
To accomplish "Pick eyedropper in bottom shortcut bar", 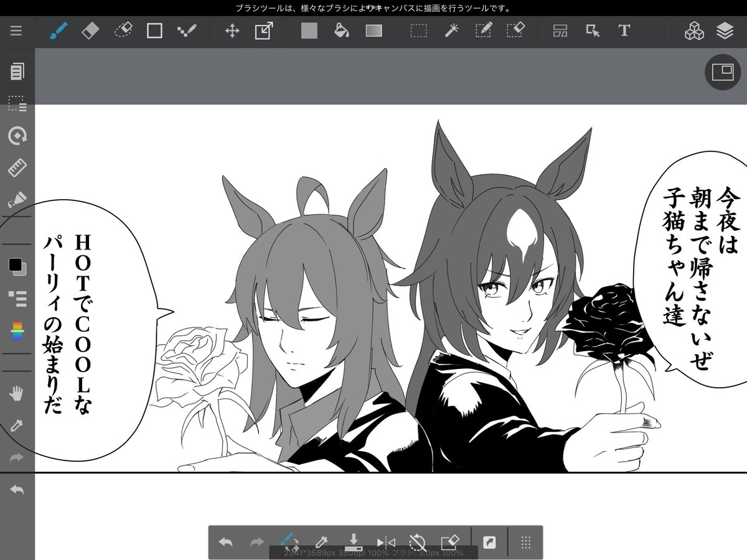I will (321, 542).
